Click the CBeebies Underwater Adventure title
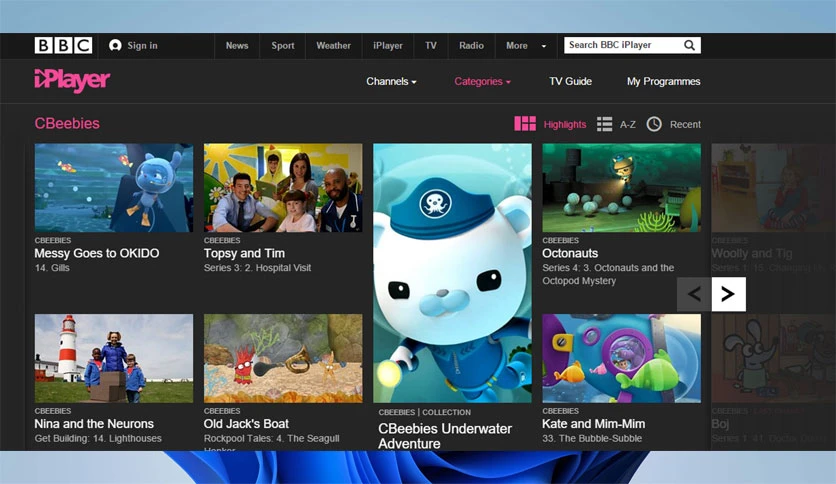This screenshot has height=484, width=836. click(445, 436)
